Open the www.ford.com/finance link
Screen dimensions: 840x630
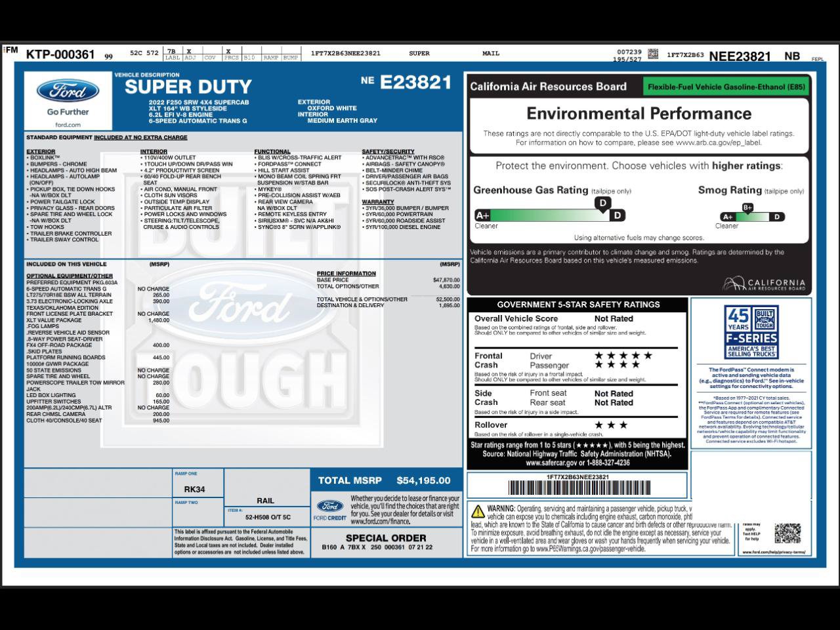coord(380,522)
